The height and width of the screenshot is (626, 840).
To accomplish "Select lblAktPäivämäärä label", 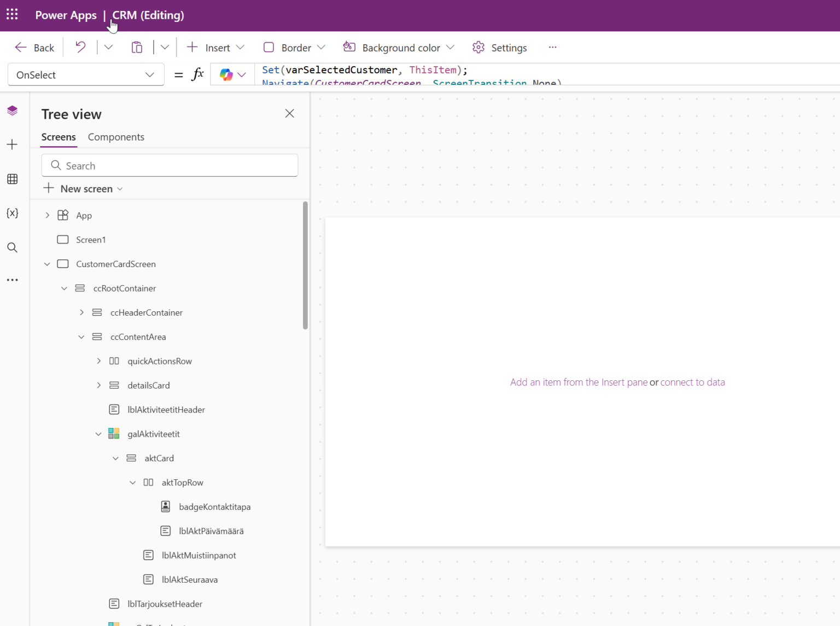I will coord(211,531).
